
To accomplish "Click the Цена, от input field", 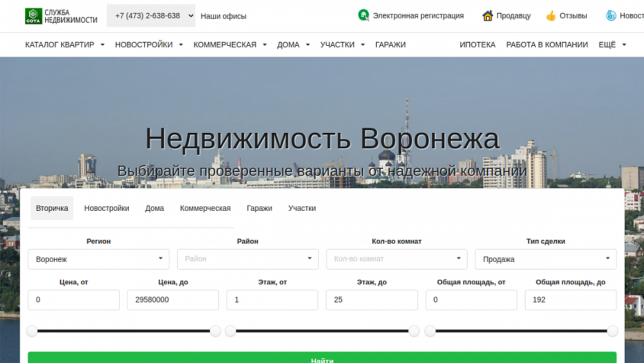I will 73,300.
